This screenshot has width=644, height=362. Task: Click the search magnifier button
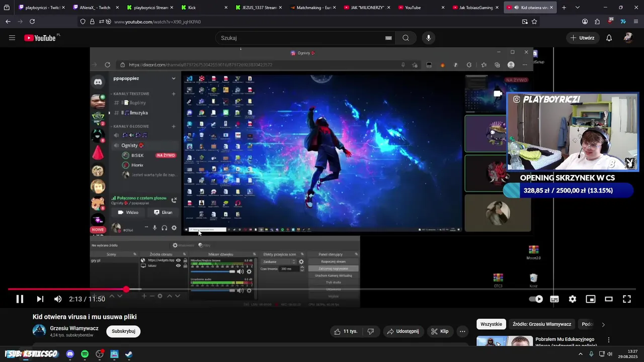point(406,38)
